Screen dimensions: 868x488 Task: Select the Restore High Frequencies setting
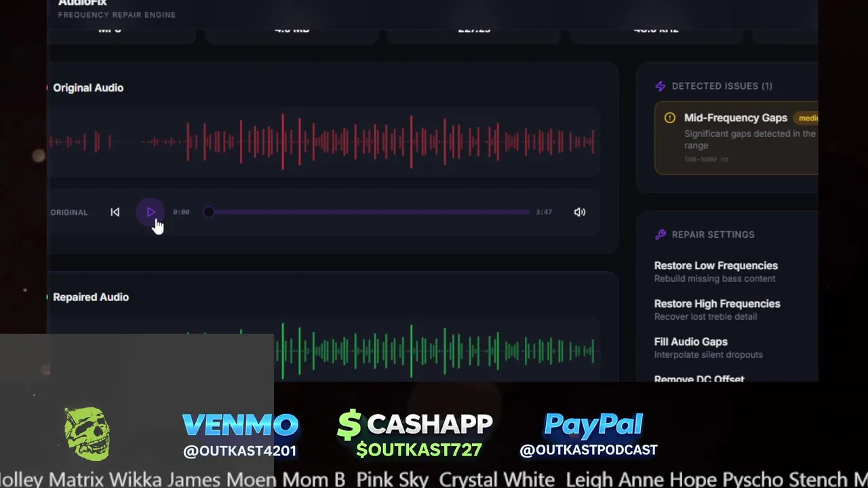tap(717, 310)
